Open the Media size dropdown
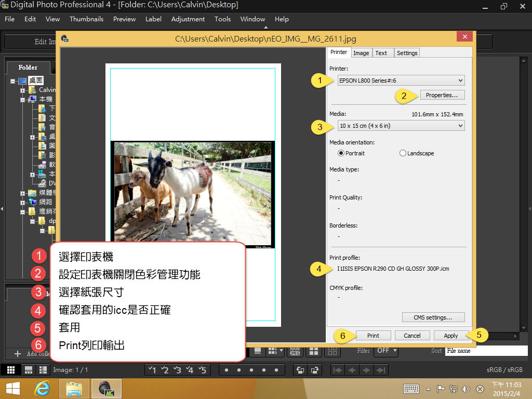This screenshot has height=399, width=532. pyautogui.click(x=401, y=126)
